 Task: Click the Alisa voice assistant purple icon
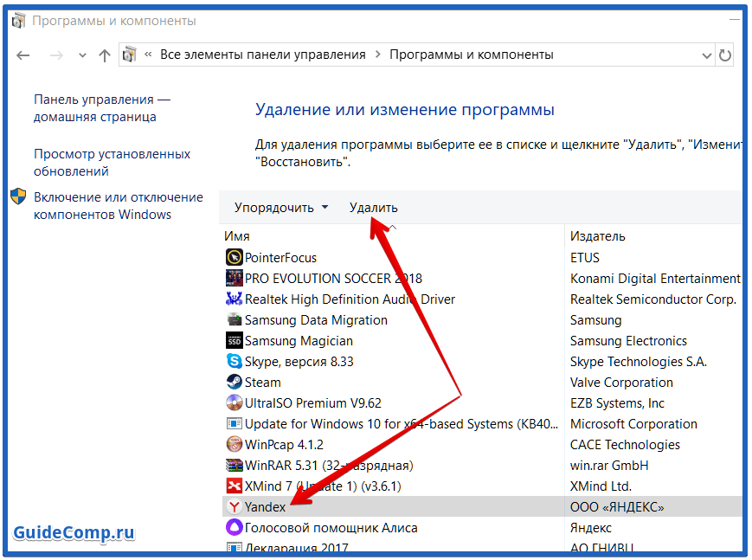pos(234,527)
